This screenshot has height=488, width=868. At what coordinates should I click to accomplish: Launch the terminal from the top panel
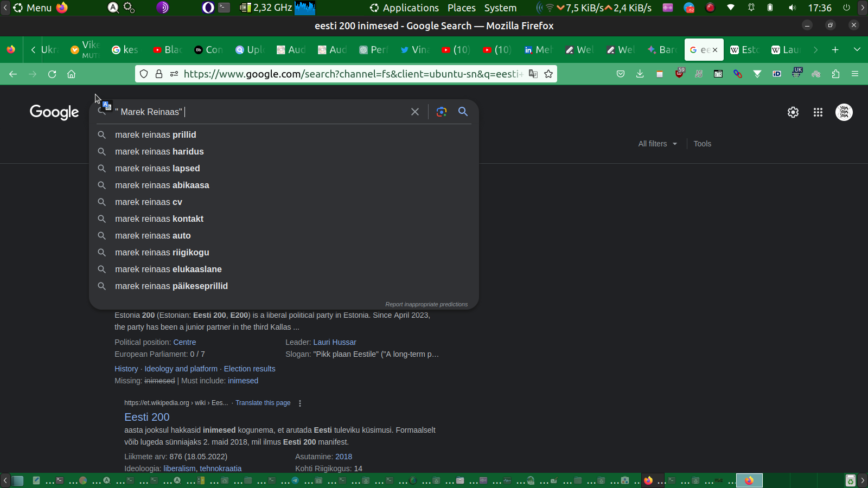pos(224,8)
